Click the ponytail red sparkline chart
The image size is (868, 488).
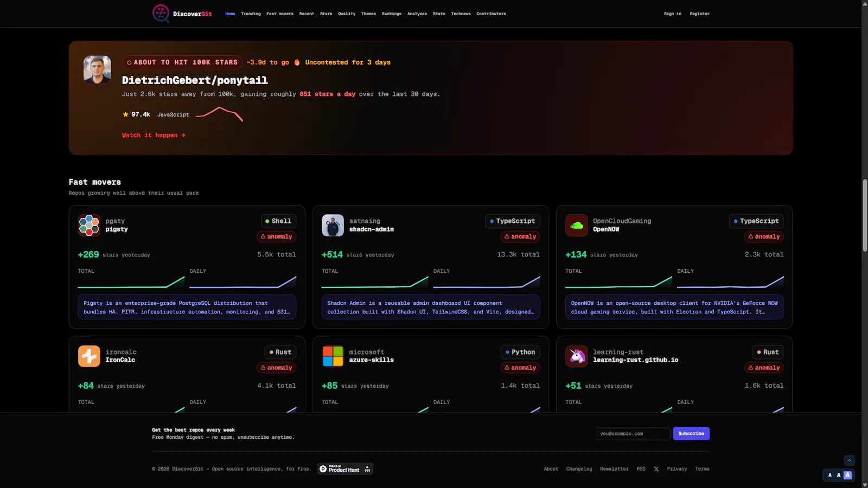[x=219, y=114]
